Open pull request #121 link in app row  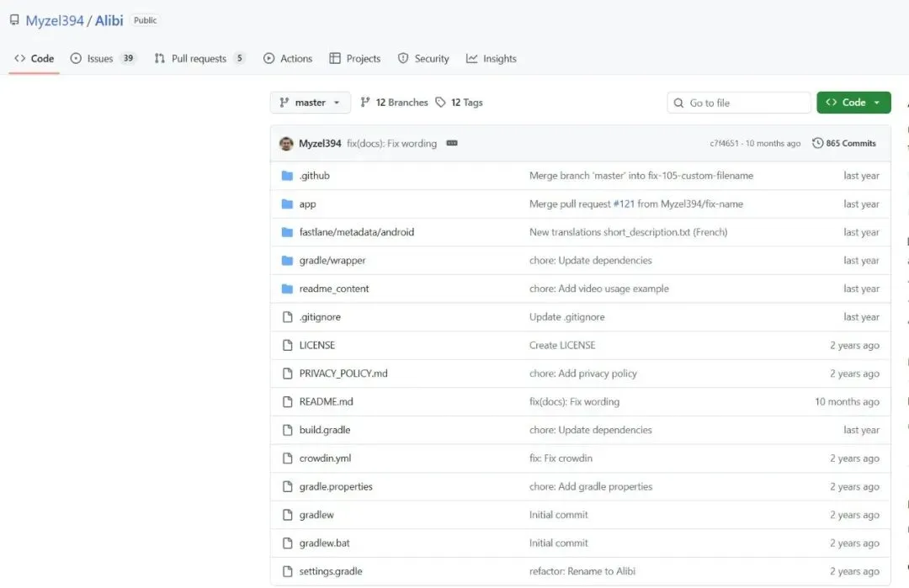coord(624,204)
